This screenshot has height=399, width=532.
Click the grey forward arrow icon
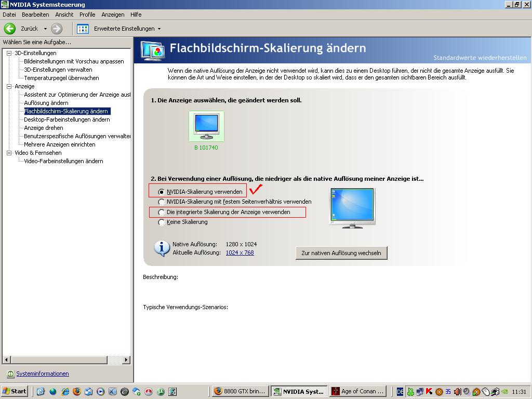tap(57, 29)
